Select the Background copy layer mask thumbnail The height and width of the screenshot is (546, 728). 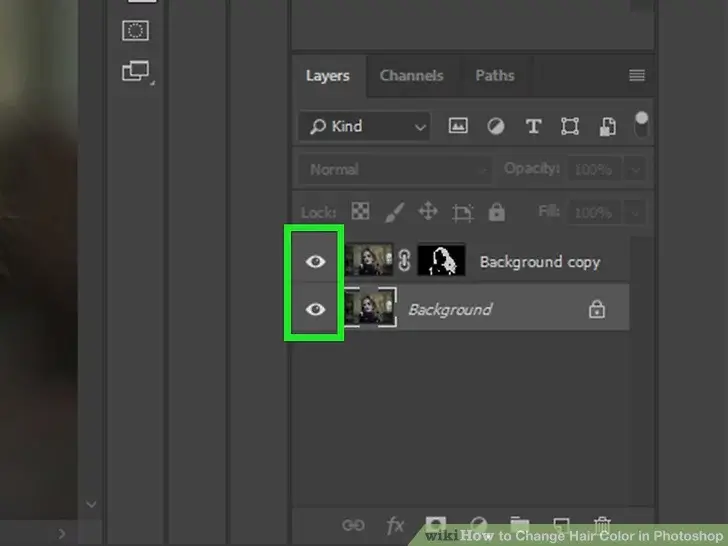(x=441, y=261)
